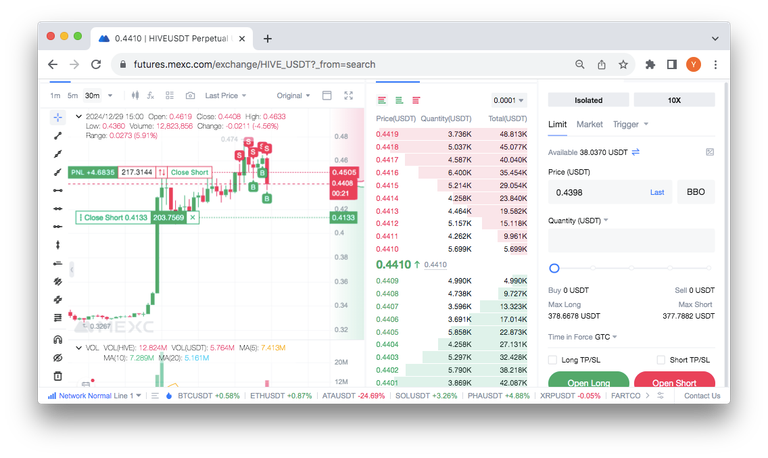This screenshot has width=768, height=458.
Task: Cancel the Close Short 0.4133 order
Action: [x=192, y=217]
